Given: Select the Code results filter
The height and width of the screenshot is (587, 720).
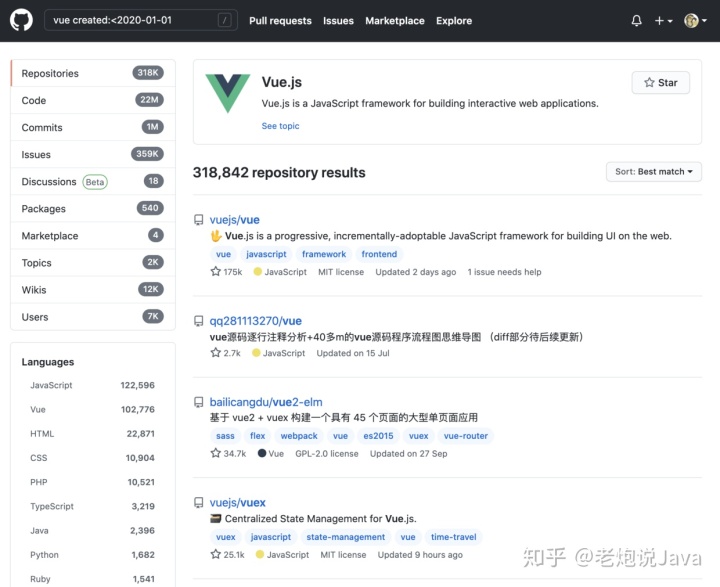Looking at the screenshot, I should 93,100.
